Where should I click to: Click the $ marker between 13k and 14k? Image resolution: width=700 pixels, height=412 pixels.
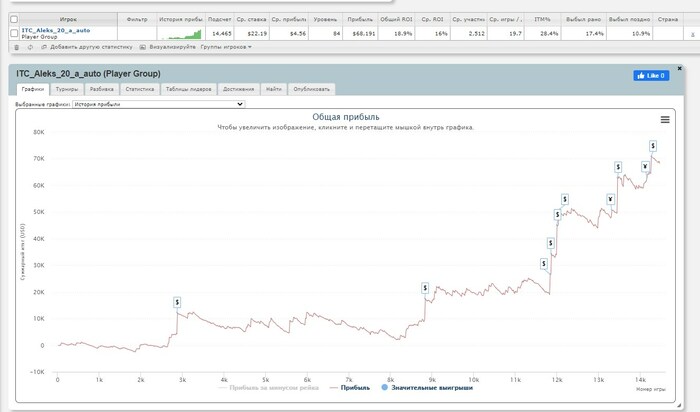coord(618,167)
